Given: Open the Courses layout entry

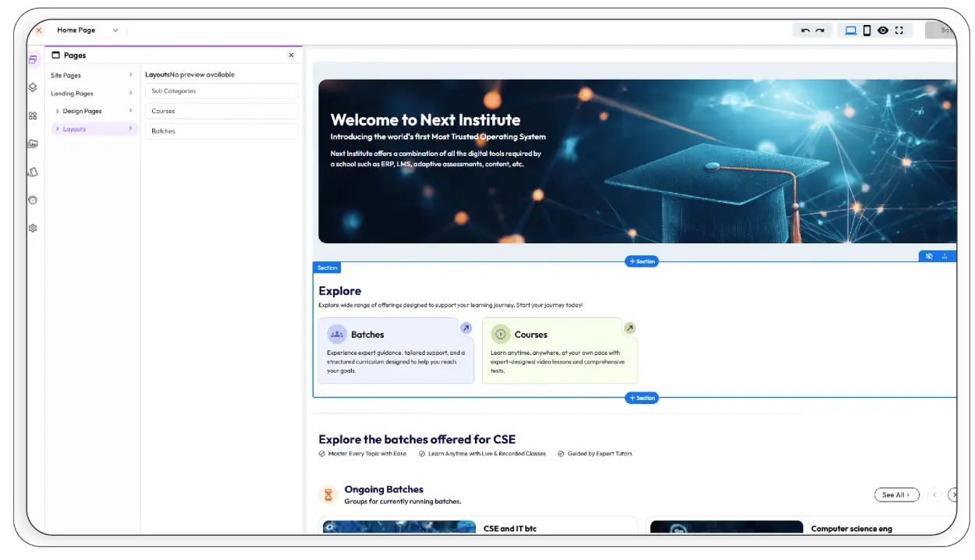Looking at the screenshot, I should click(x=222, y=111).
